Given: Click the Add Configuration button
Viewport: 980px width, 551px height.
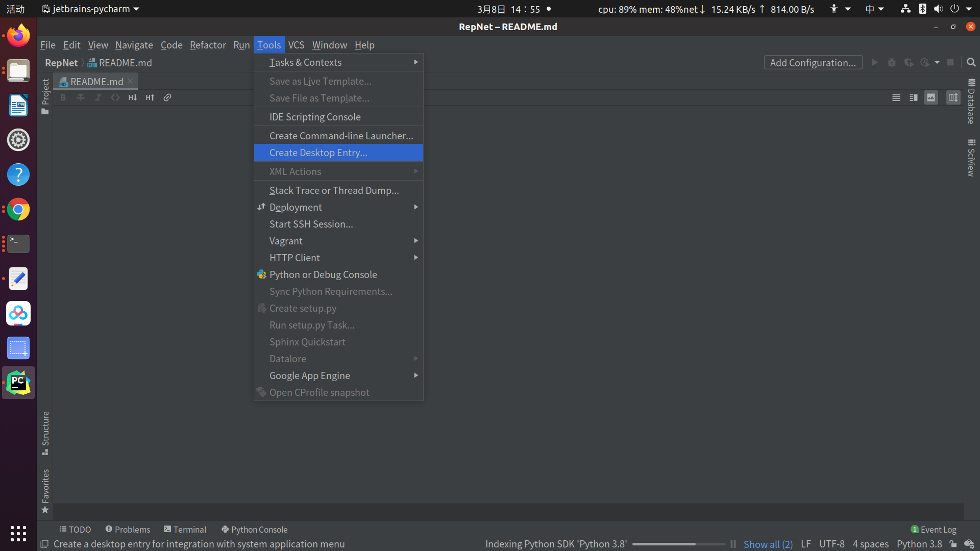Looking at the screenshot, I should click(x=813, y=62).
